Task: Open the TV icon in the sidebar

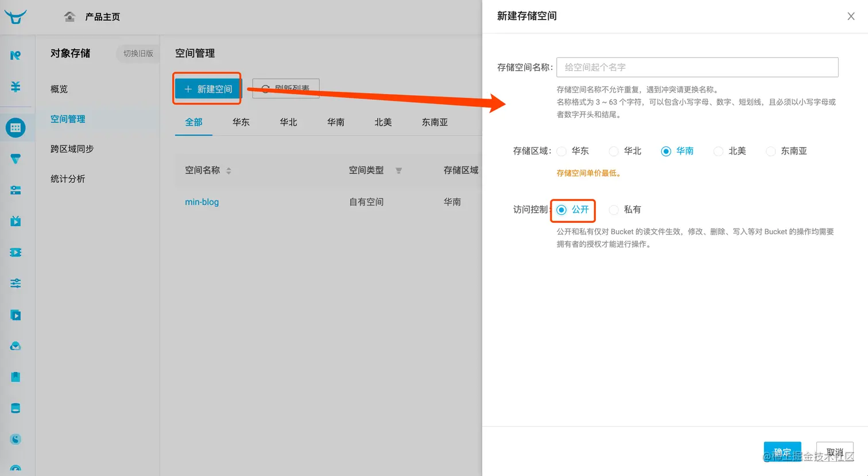Action: click(x=15, y=221)
